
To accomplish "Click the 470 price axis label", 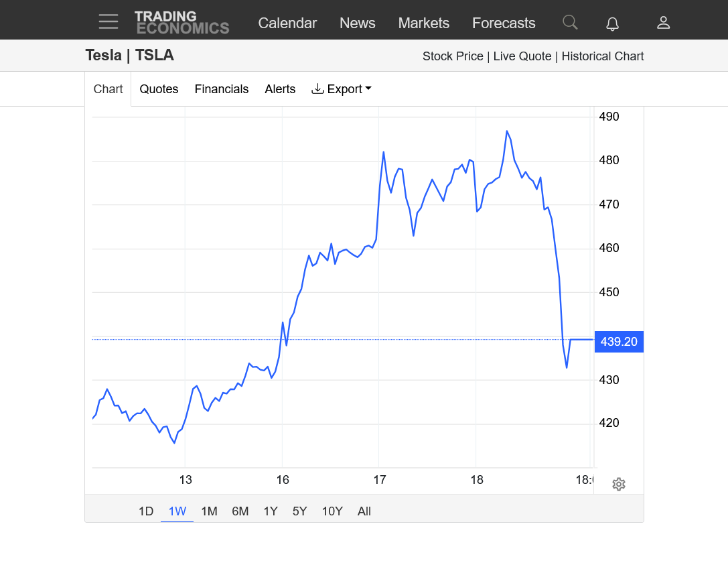I will pos(609,204).
